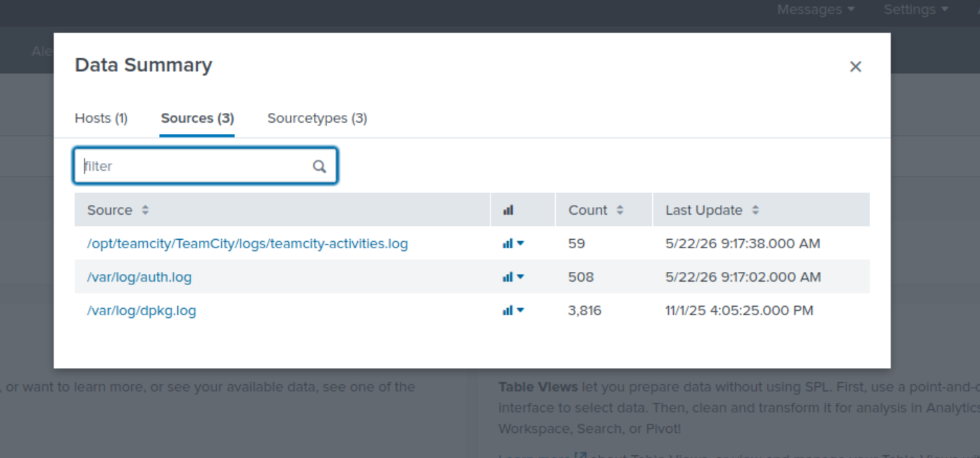This screenshot has height=458, width=980.
Task: Click the sparkline chart column header icon
Action: 508,210
